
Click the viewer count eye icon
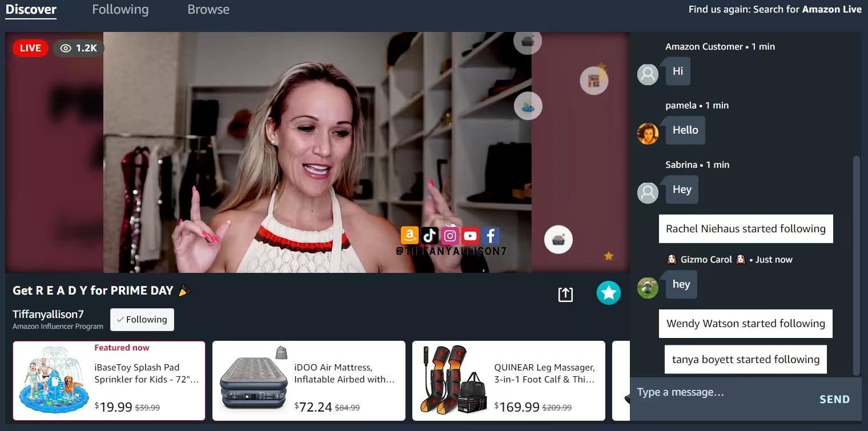tap(66, 49)
